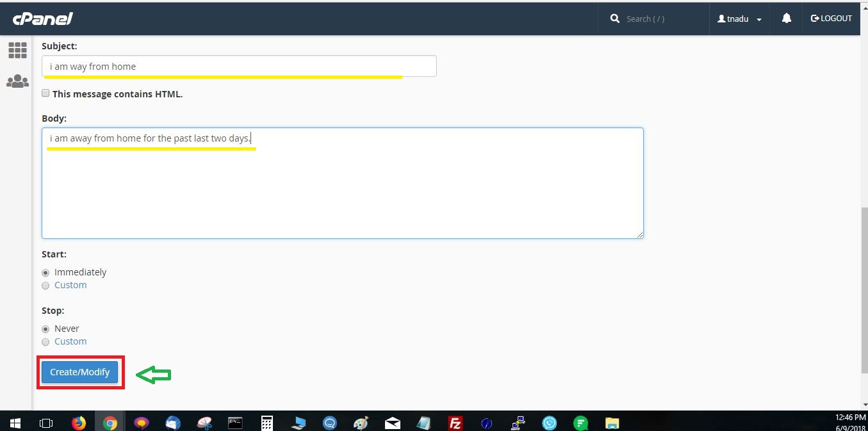Open the light-blue phone chat taskbar icon

coord(550,423)
